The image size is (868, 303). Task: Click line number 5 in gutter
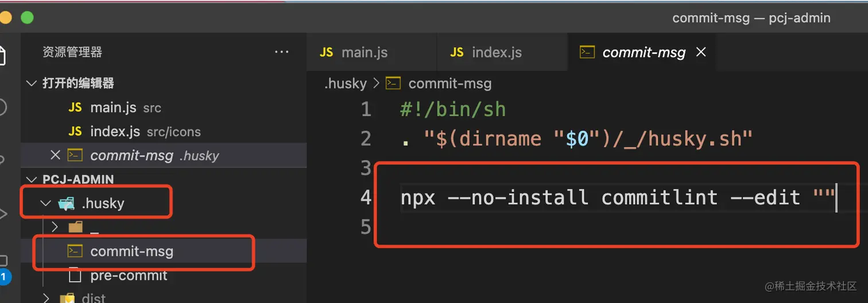coord(366,227)
